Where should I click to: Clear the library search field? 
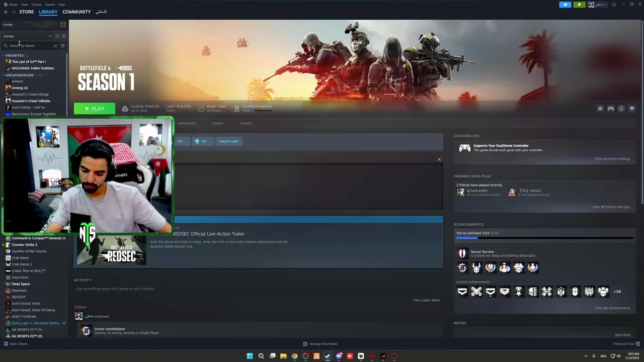(55, 46)
